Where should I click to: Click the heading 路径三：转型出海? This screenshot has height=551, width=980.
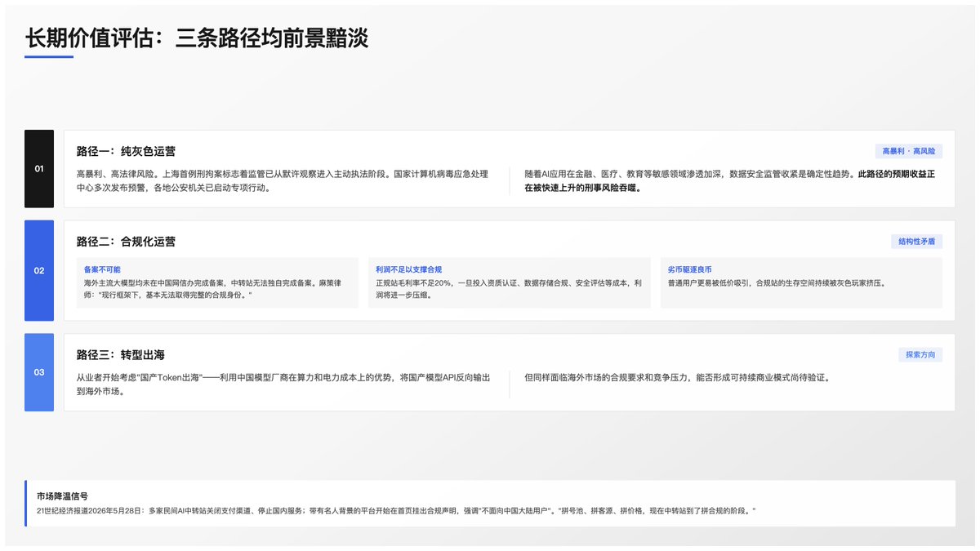[120, 355]
